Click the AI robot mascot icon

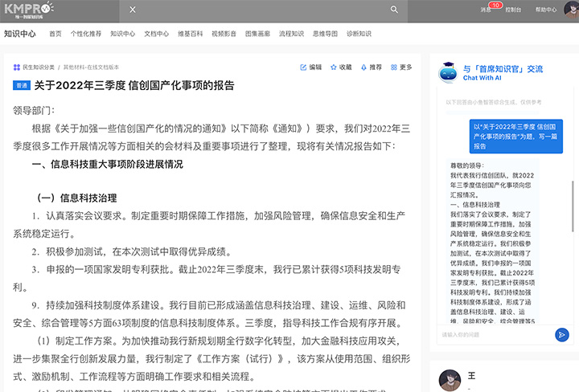tap(448, 72)
